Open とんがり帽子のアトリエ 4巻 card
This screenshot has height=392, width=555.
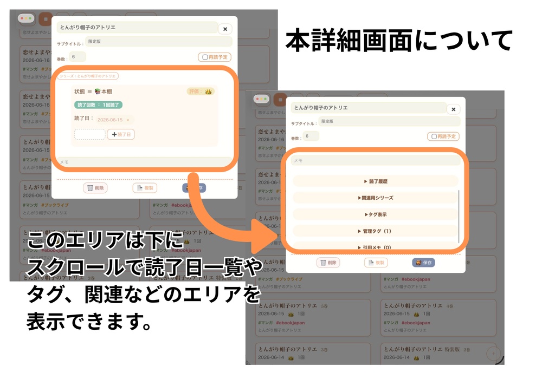(438, 317)
